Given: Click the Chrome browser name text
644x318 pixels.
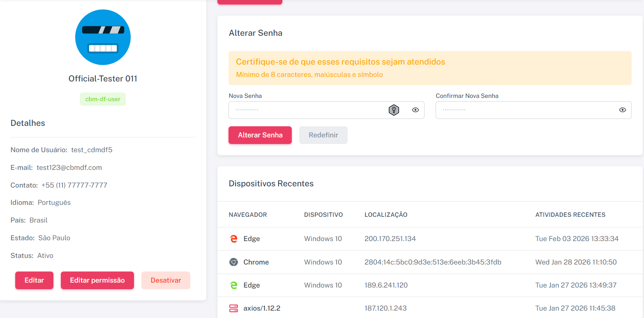Looking at the screenshot, I should pyautogui.click(x=256, y=262).
